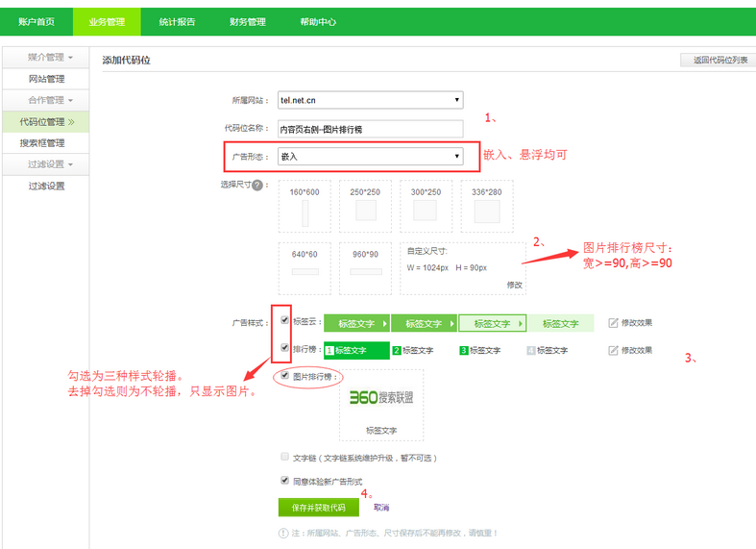The height and width of the screenshot is (549, 756).
Task: Click the 返回代码位列表 button
Action: pyautogui.click(x=719, y=60)
